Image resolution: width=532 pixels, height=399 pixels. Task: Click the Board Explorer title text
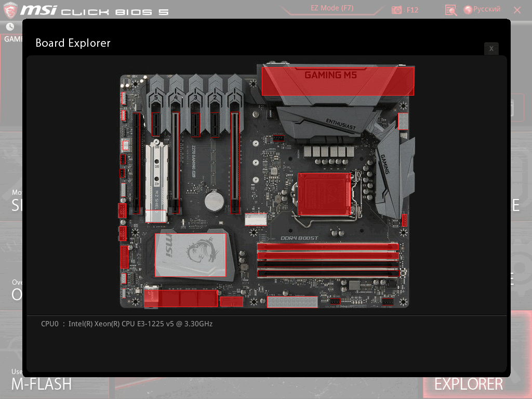[73, 43]
